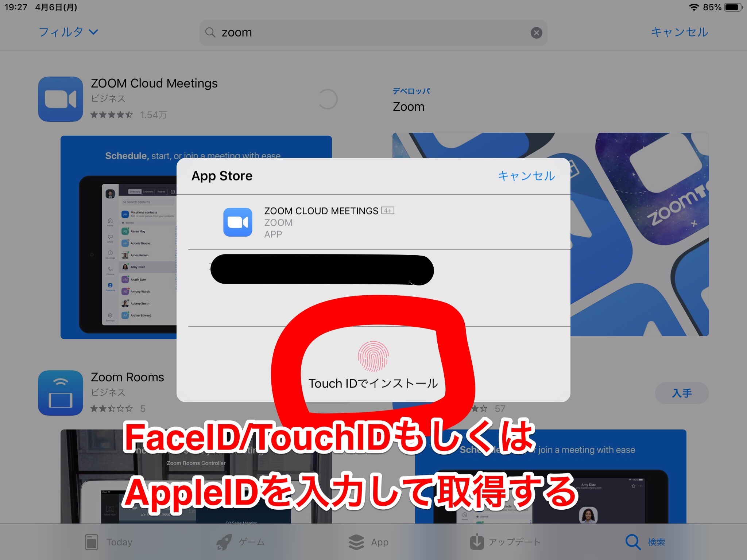This screenshot has width=747, height=560.
Task: Open the アップデート tab
Action: [x=505, y=542]
